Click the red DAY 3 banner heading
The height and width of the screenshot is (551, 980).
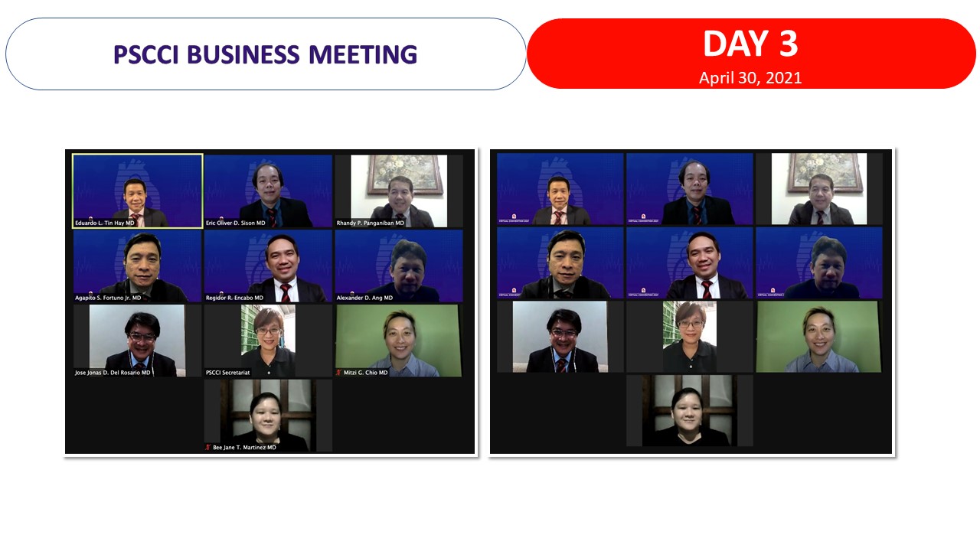coord(750,44)
